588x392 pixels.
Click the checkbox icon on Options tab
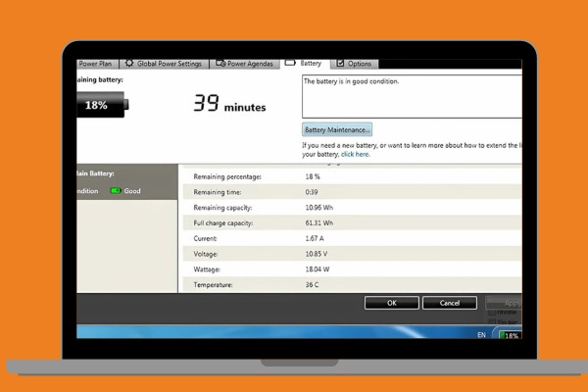(340, 64)
